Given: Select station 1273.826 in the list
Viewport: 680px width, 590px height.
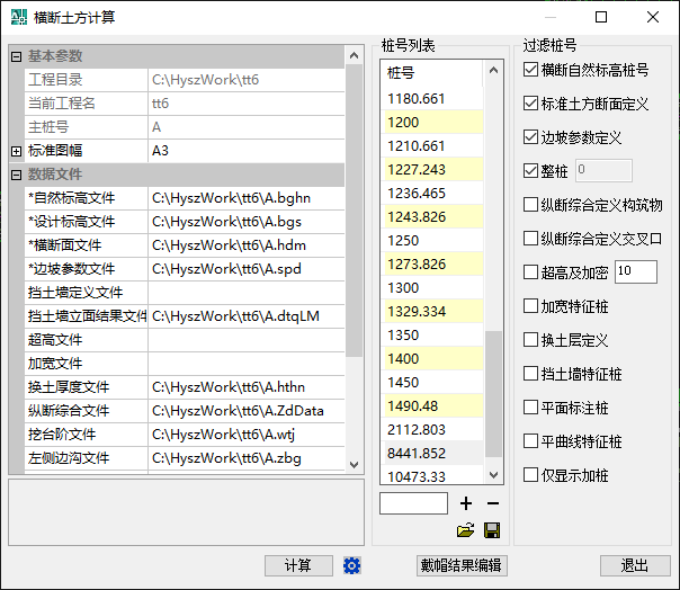Looking at the screenshot, I should [417, 264].
